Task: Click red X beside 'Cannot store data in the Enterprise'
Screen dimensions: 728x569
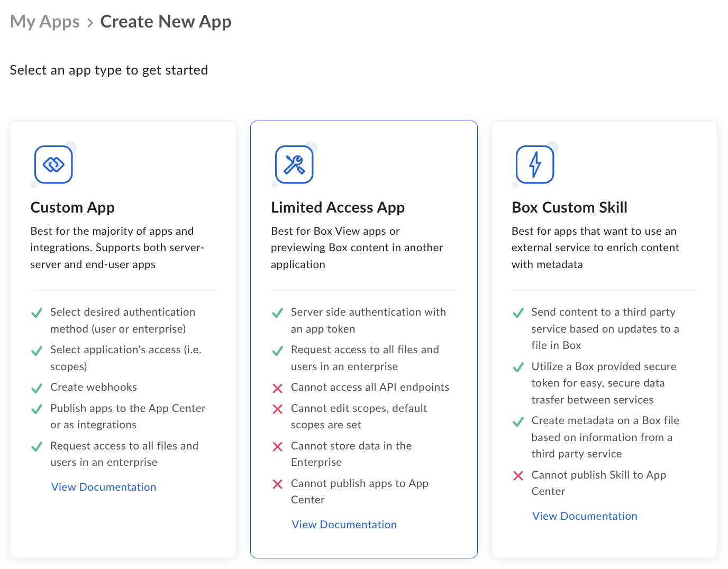Action: point(277,447)
